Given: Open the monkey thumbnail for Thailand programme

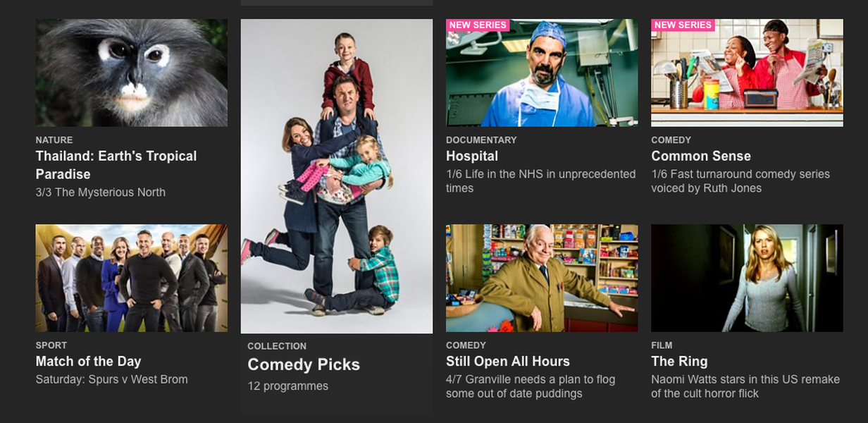Looking at the screenshot, I should pos(132,73).
